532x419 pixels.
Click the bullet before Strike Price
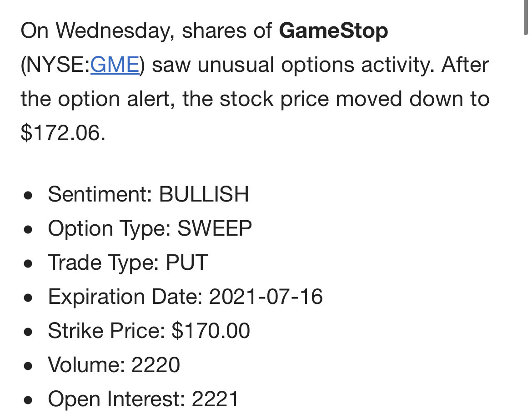click(x=28, y=332)
